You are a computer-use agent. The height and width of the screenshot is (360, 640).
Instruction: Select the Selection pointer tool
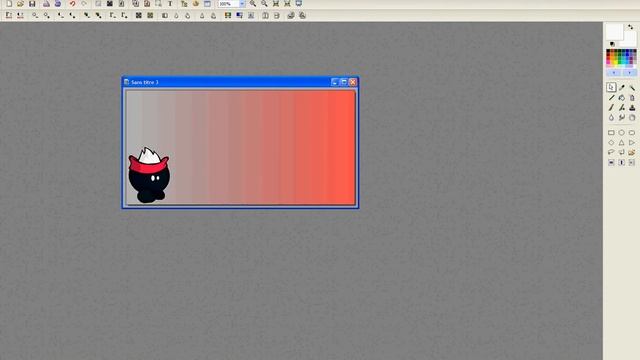pos(611,87)
